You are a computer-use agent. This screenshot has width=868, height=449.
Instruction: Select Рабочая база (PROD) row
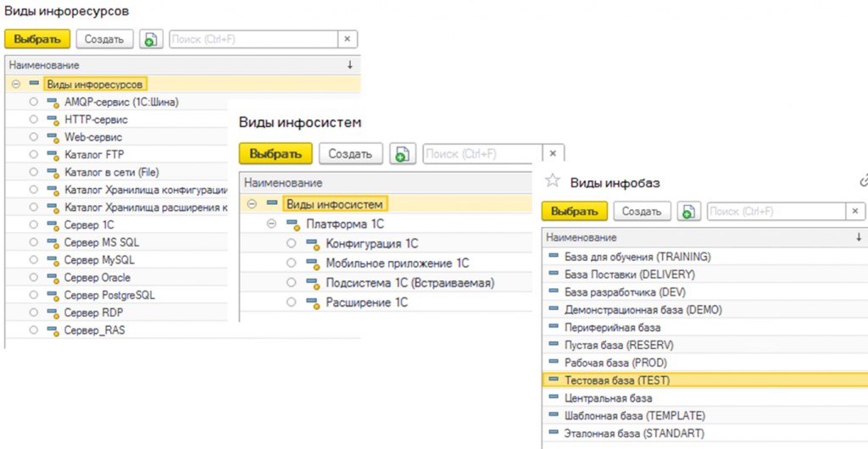tap(704, 363)
